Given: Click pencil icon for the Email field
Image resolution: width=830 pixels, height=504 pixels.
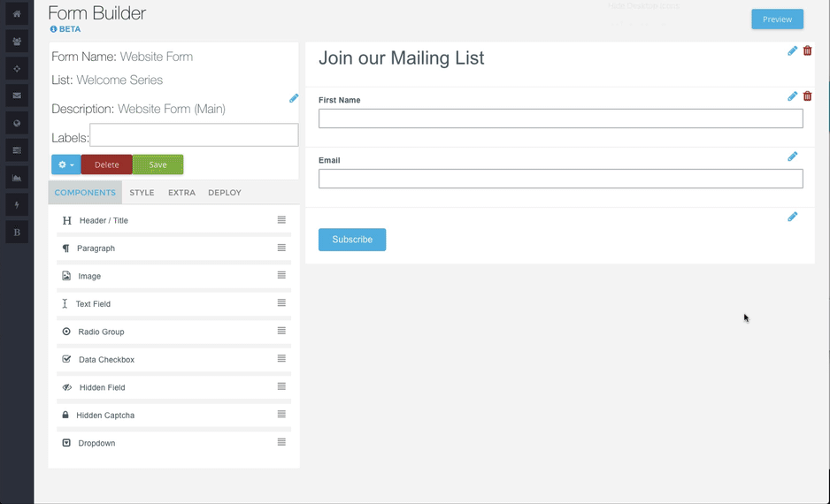Looking at the screenshot, I should tap(792, 157).
